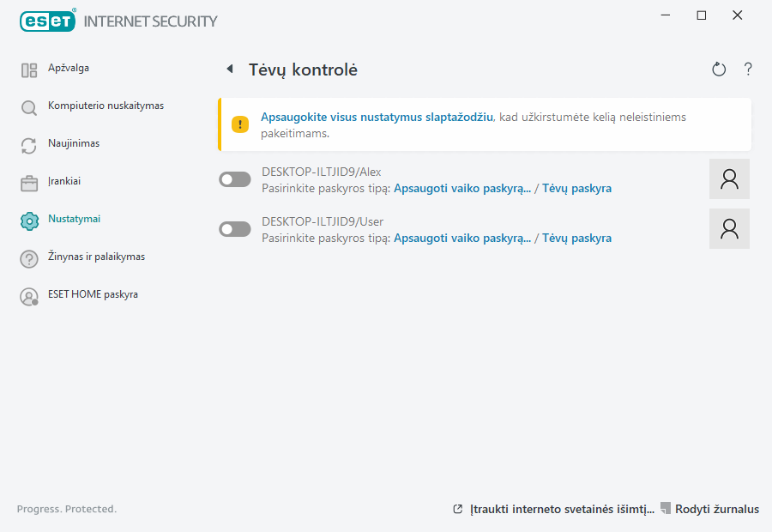
Task: Open help with the question mark icon
Action: click(x=748, y=70)
